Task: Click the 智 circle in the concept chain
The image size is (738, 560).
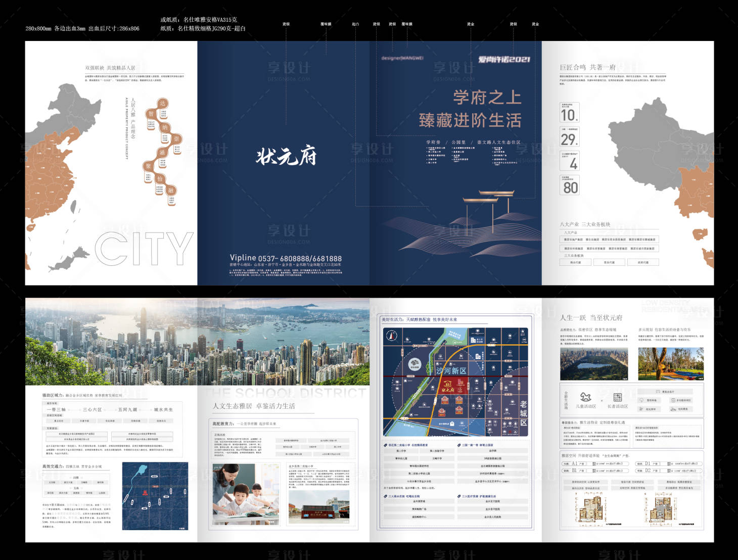Action: [151, 114]
